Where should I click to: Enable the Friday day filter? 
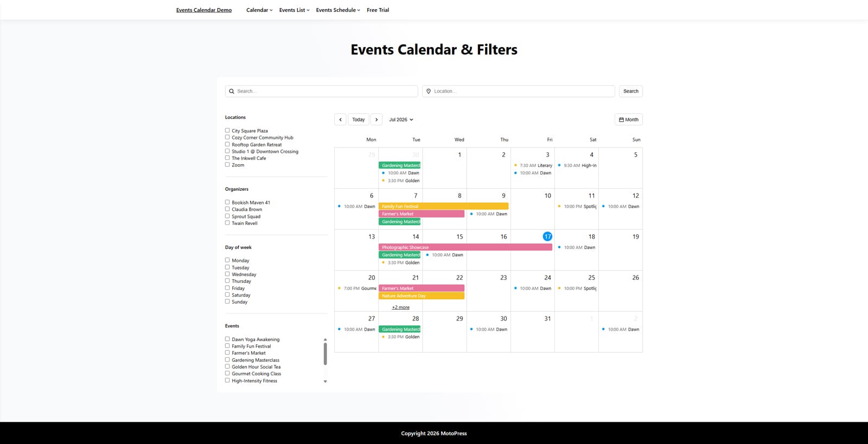point(227,288)
